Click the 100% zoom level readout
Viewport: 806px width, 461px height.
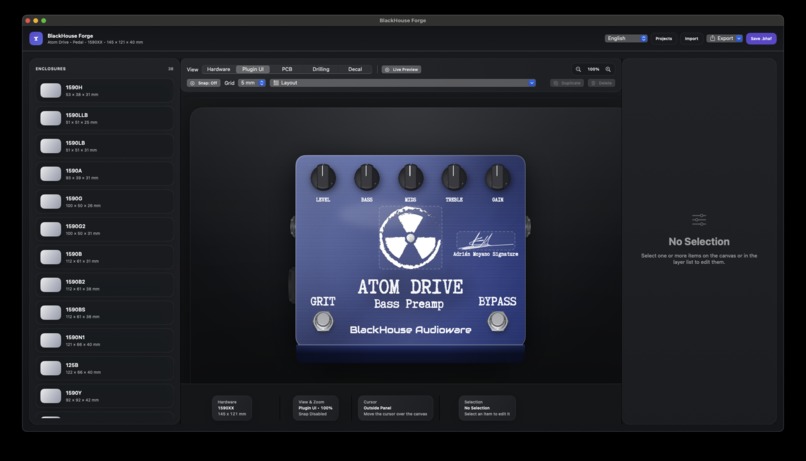click(x=593, y=69)
